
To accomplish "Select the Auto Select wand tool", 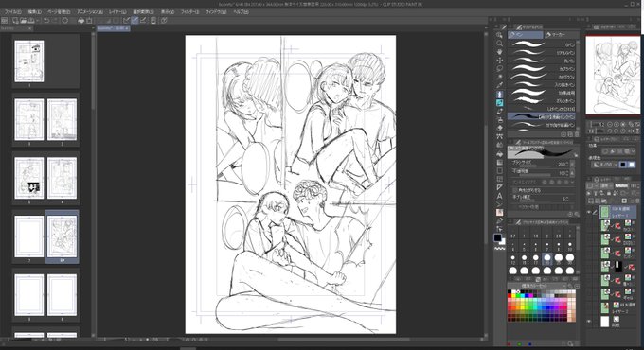I will coord(499,78).
